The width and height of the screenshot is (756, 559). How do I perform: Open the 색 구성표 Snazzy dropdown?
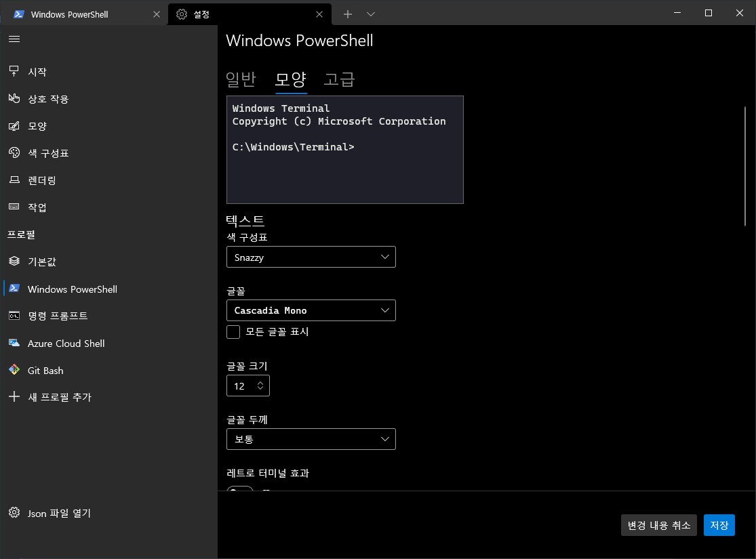click(x=311, y=257)
